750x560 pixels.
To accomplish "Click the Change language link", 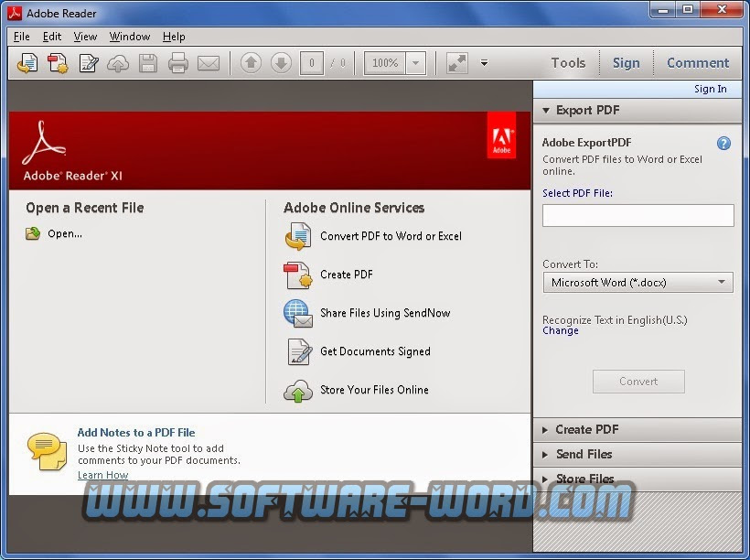I will (560, 330).
